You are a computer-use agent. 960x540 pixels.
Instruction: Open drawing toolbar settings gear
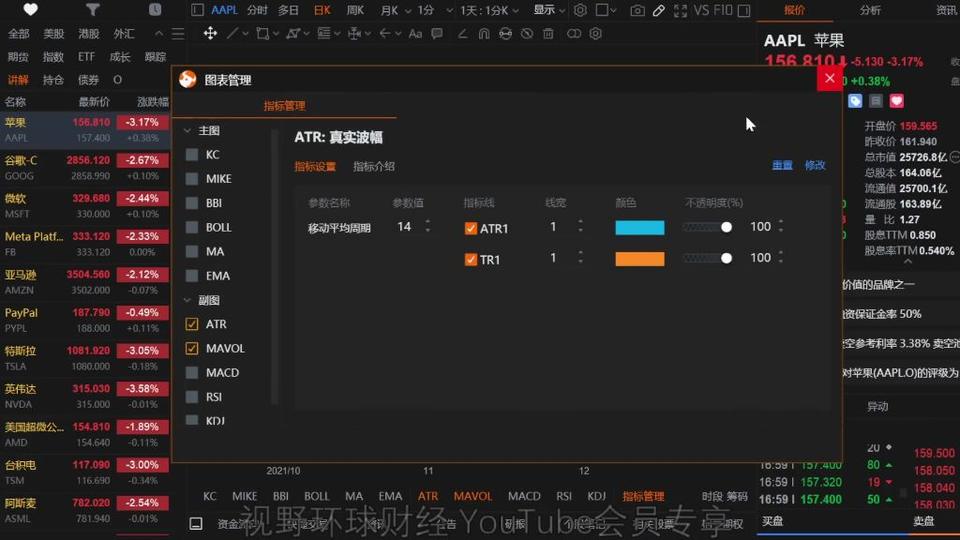[595, 34]
